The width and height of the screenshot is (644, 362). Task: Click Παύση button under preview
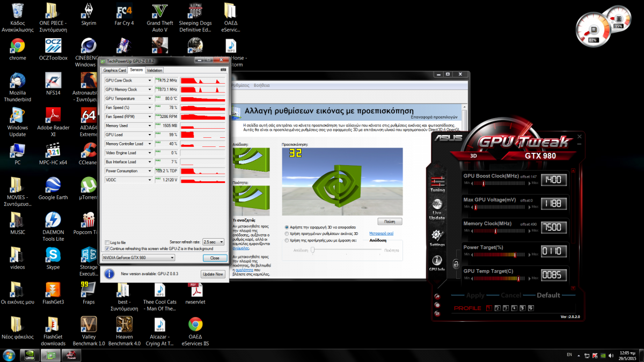click(x=390, y=221)
